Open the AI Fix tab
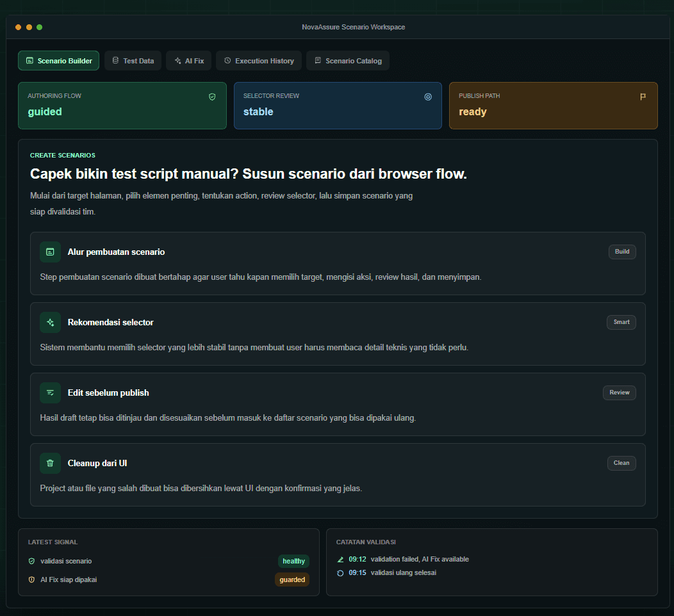 189,61
